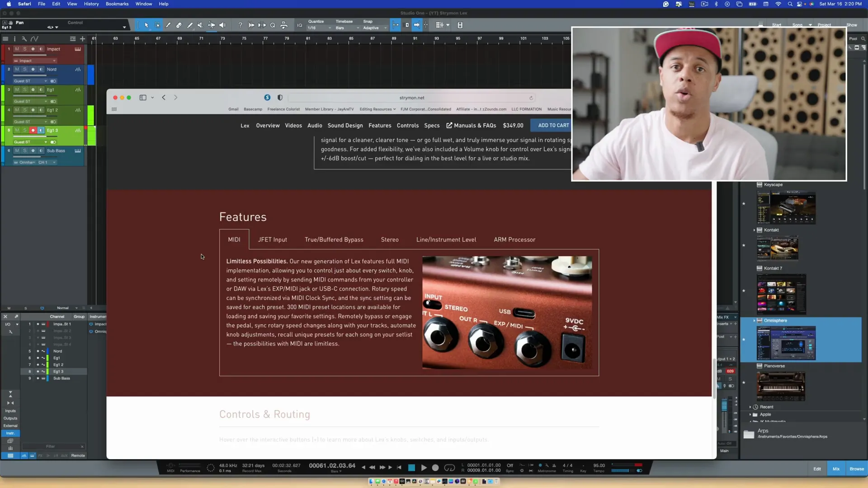The width and height of the screenshot is (868, 488).
Task: Switch to the JFET Input tab
Action: coord(272,239)
